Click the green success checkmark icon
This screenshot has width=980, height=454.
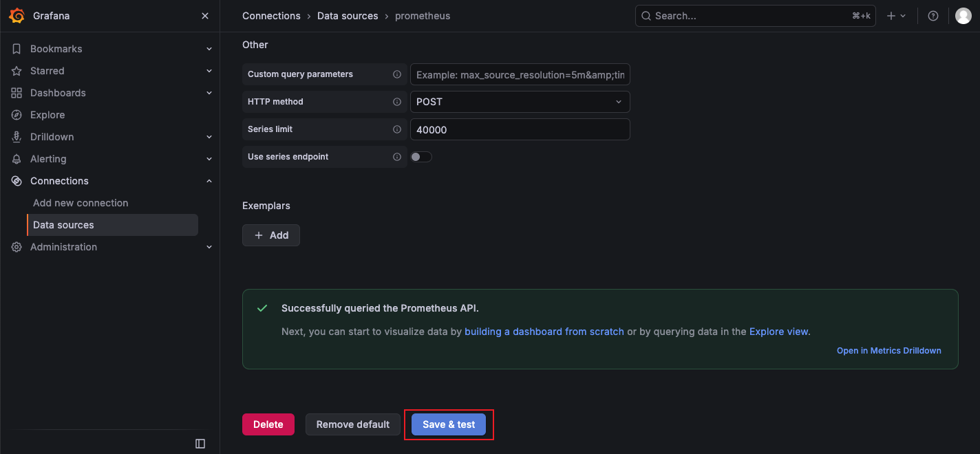(262, 308)
